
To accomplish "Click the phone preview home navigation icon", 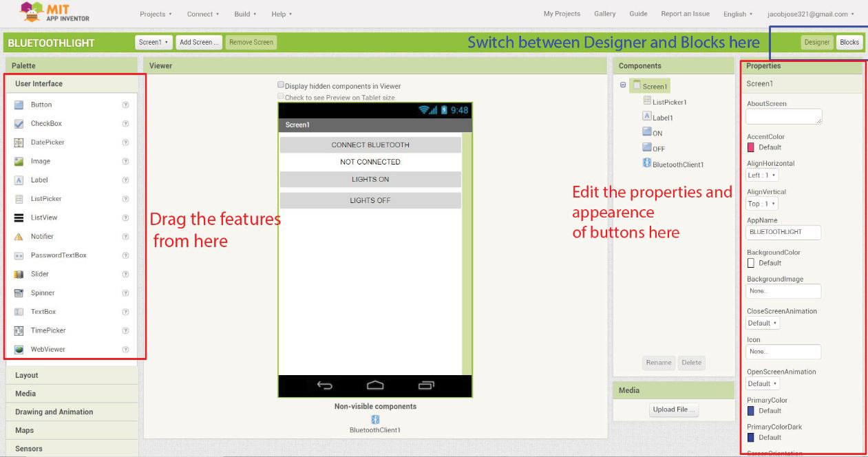I will point(375,385).
